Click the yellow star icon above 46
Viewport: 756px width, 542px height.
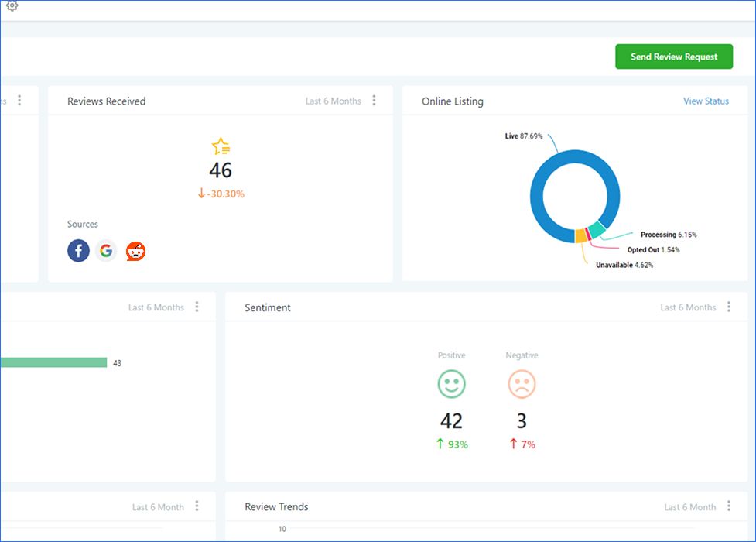click(221, 146)
